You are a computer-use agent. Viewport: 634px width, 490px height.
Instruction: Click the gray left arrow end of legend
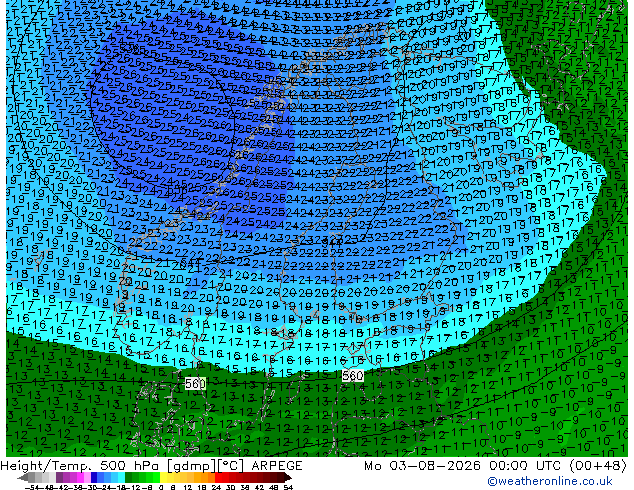point(23,478)
